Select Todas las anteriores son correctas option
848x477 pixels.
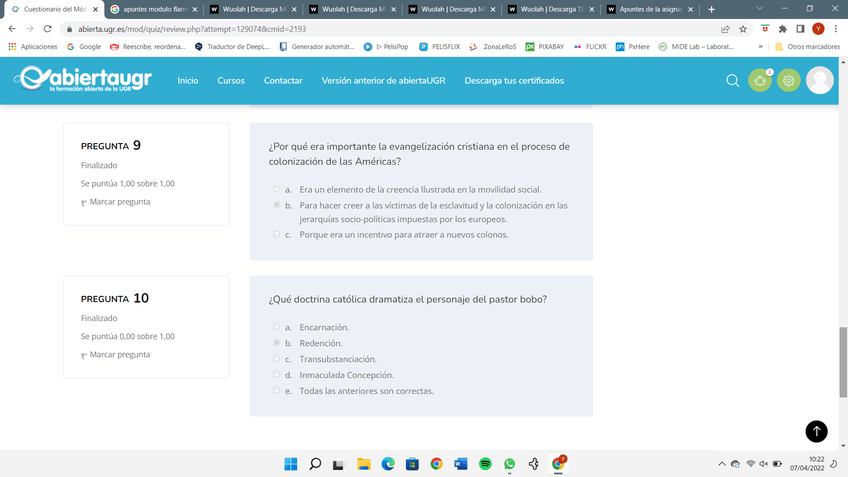[276, 390]
